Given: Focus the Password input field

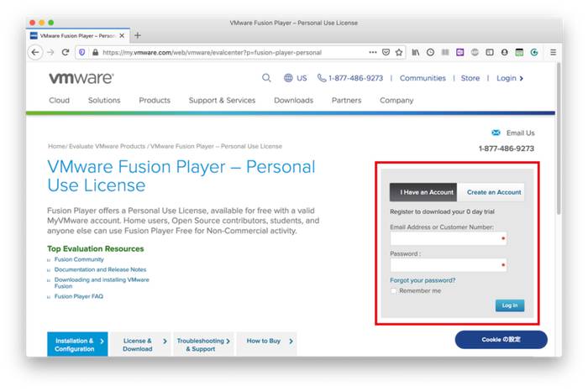Looking at the screenshot, I should tap(449, 265).
